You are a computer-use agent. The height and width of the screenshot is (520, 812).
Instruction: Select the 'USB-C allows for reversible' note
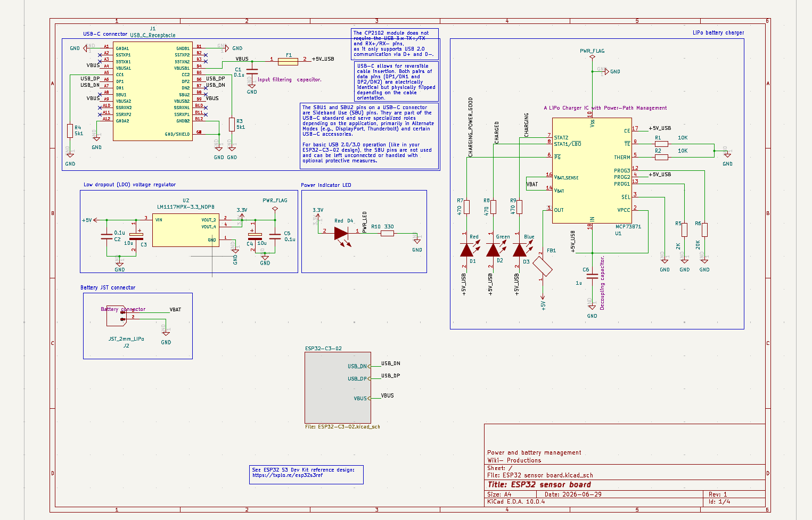point(396,81)
